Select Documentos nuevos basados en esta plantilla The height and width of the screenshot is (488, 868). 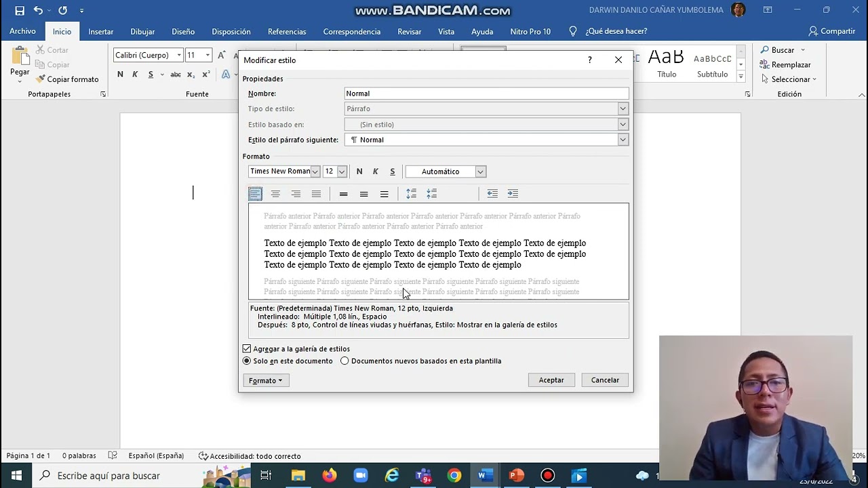(344, 361)
